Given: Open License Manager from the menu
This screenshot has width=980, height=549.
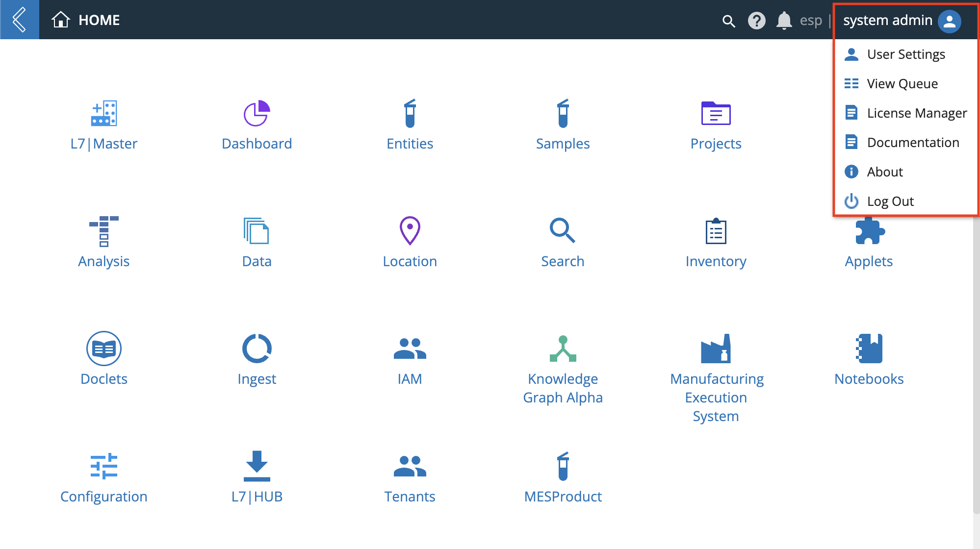Looking at the screenshot, I should [x=905, y=113].
